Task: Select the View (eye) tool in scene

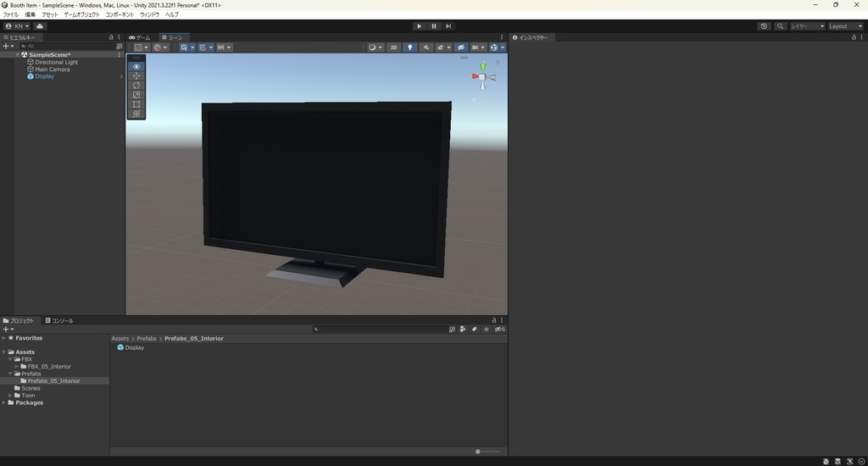Action: (136, 66)
